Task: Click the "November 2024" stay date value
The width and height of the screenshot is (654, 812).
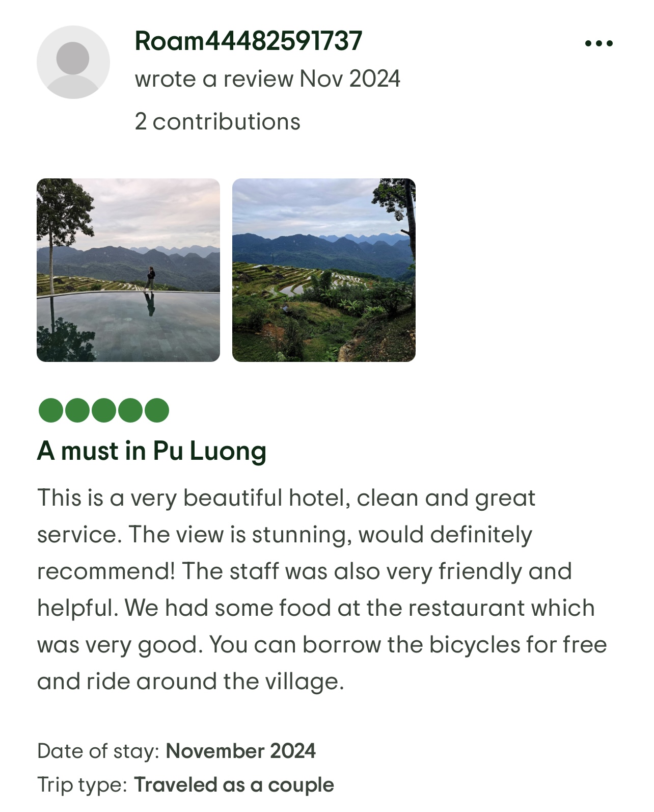Action: coord(240,751)
